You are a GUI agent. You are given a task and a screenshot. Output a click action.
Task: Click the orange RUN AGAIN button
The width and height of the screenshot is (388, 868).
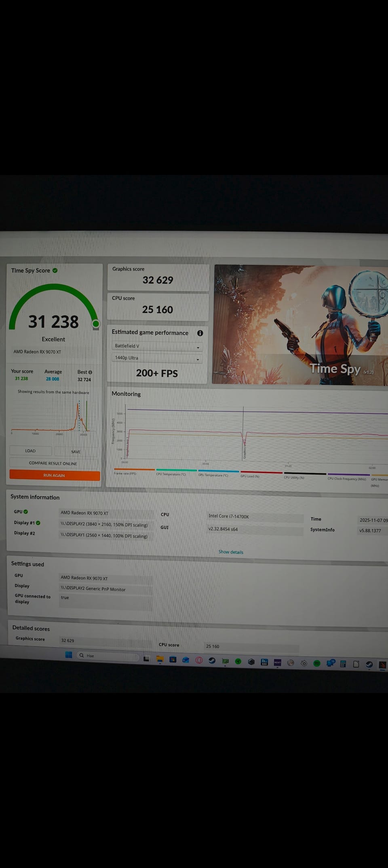pyautogui.click(x=54, y=475)
